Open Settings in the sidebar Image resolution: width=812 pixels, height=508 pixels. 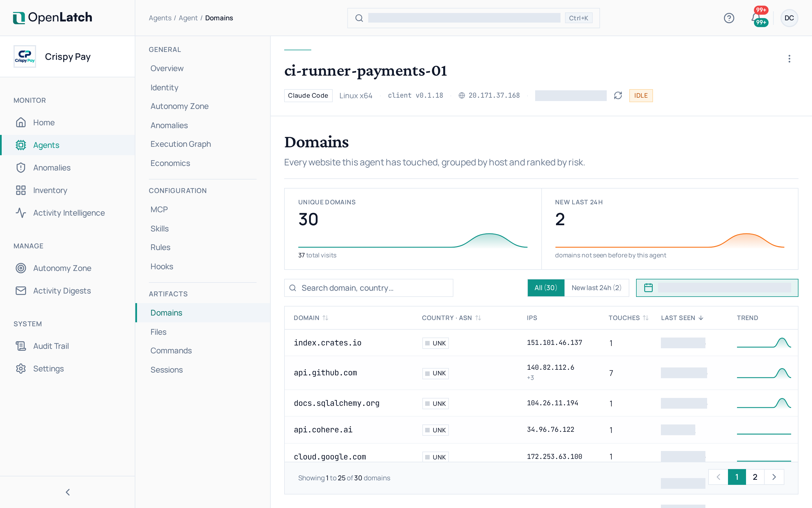(x=67, y=369)
